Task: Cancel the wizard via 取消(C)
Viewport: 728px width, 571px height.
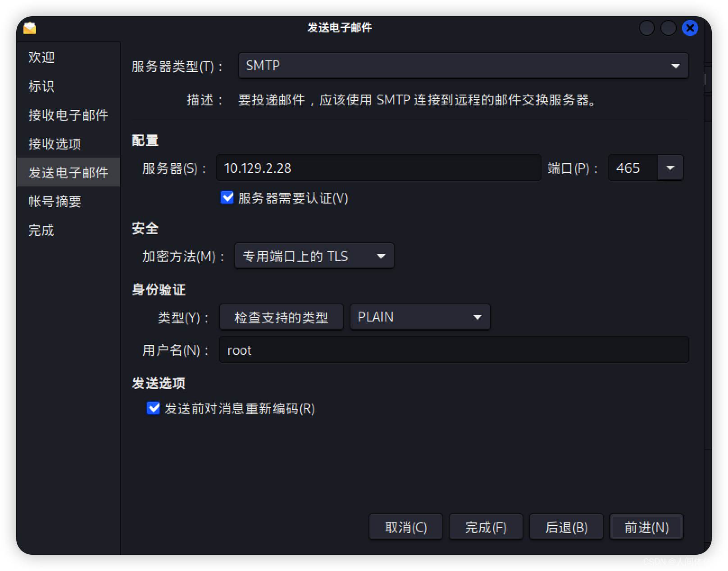Action: pos(405,527)
